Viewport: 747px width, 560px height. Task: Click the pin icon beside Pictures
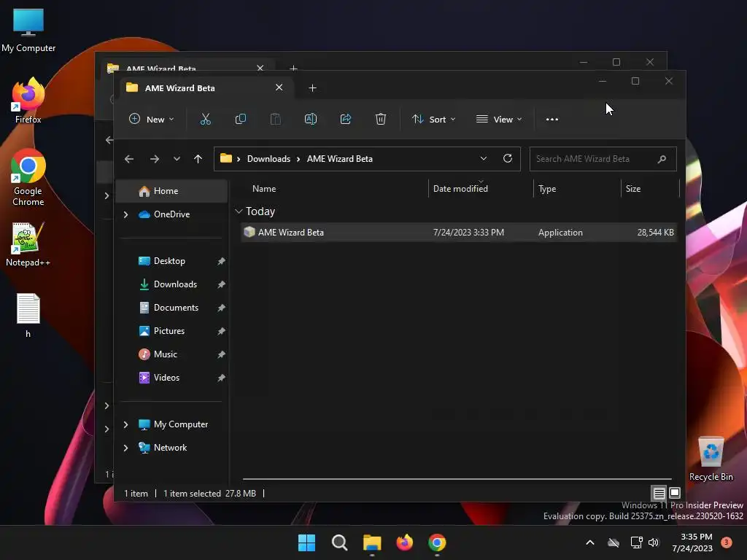pyautogui.click(x=221, y=331)
